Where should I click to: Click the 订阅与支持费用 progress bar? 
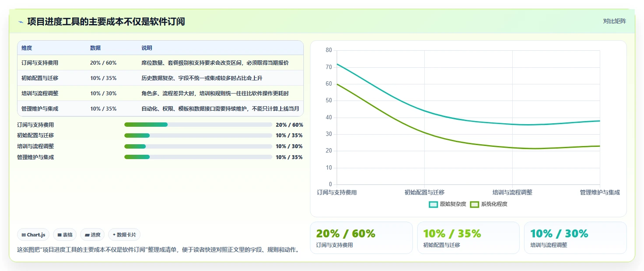(198, 125)
